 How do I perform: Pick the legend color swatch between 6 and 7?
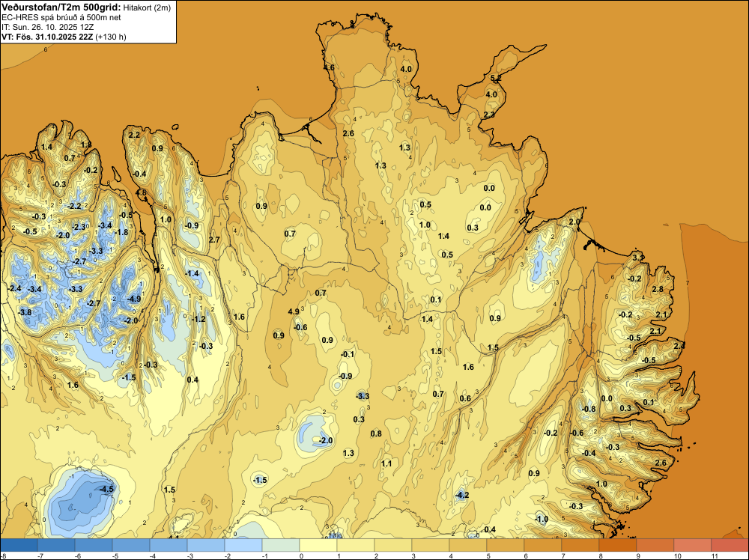(x=542, y=545)
